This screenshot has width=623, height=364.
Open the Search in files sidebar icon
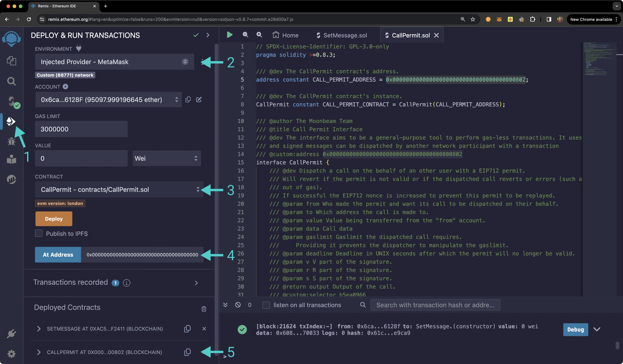[x=11, y=81]
